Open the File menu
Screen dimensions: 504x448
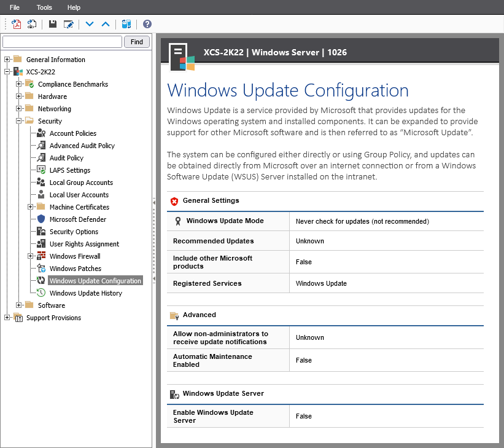(15, 7)
